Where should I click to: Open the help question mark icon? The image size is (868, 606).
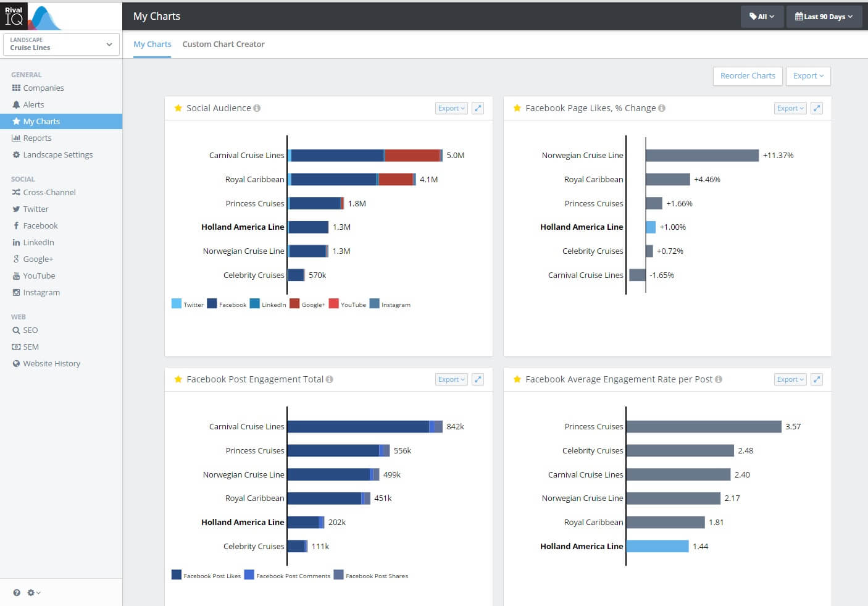(17, 592)
